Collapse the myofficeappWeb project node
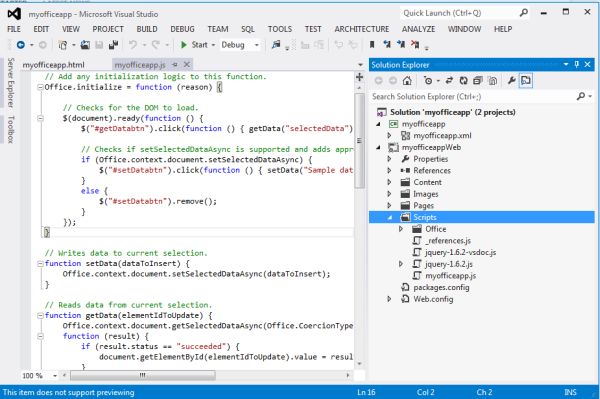Image resolution: width=600 pixels, height=399 pixels. (x=378, y=147)
